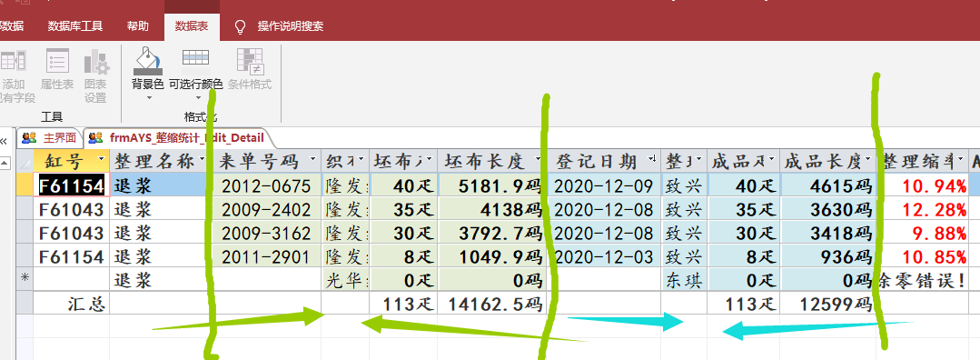The image size is (980, 360).
Task: Click the lightbulb Tell Me search icon
Action: (x=240, y=26)
